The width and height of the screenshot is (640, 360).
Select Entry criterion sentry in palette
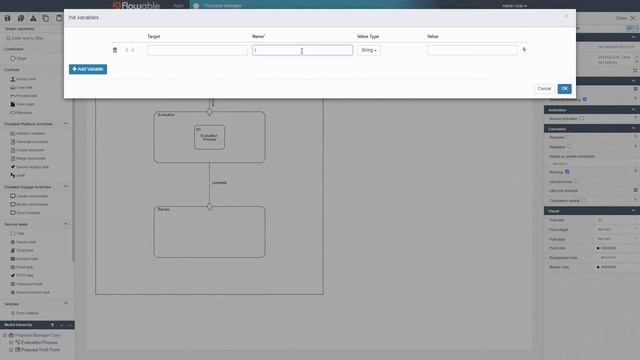point(24,313)
